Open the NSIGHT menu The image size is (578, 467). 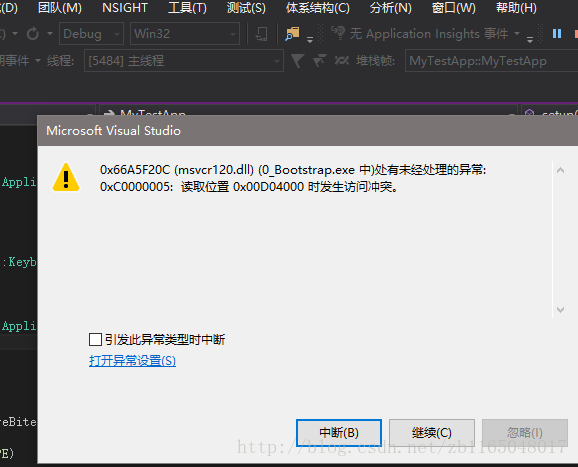coord(125,8)
